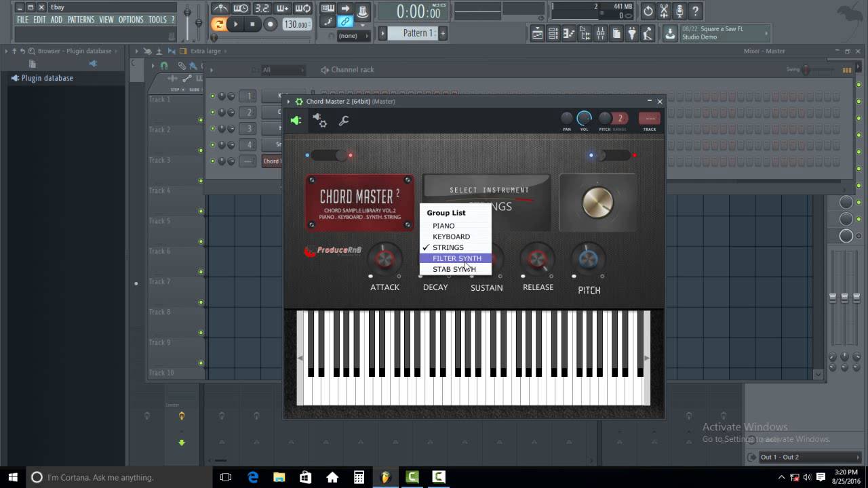The width and height of the screenshot is (868, 488).
Task: Arm recording with the record button
Action: pos(270,24)
